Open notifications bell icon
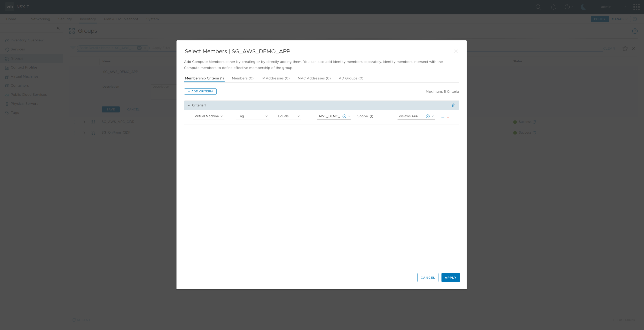The width and height of the screenshot is (644, 330). [553, 7]
